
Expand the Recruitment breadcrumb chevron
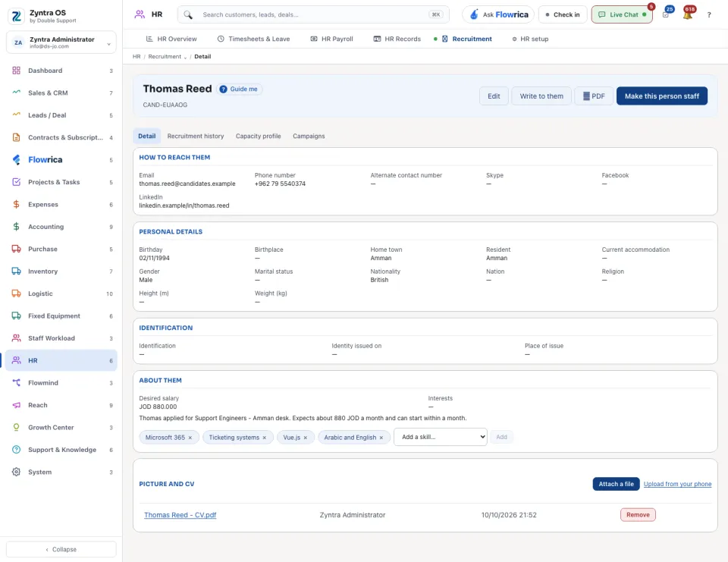(x=185, y=57)
